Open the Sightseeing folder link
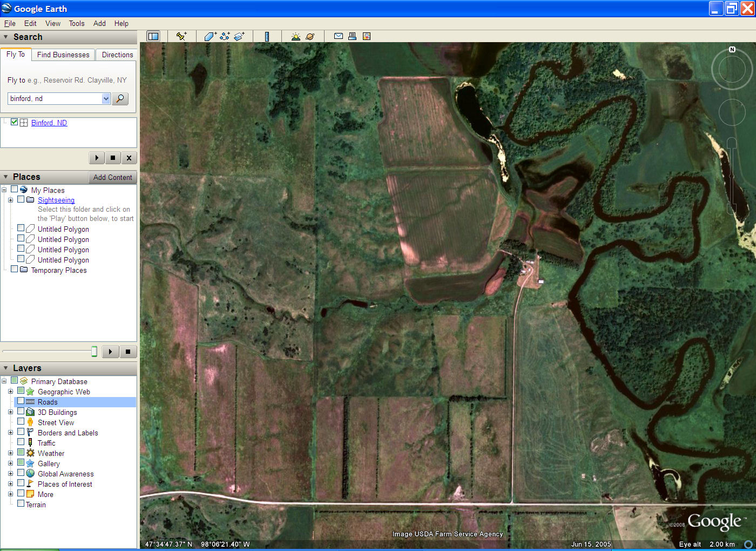756x551 pixels. click(56, 200)
